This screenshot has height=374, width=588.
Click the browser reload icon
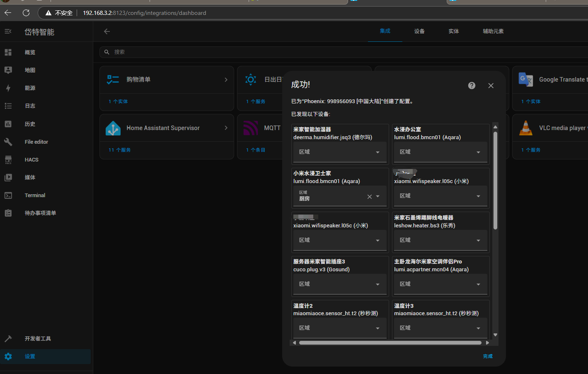[26, 13]
